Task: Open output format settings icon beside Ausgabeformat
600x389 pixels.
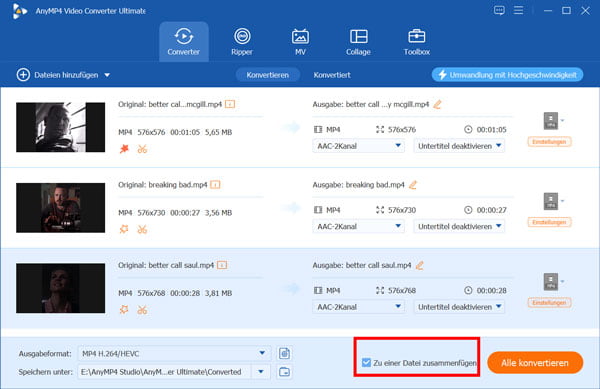Action: 284,353
